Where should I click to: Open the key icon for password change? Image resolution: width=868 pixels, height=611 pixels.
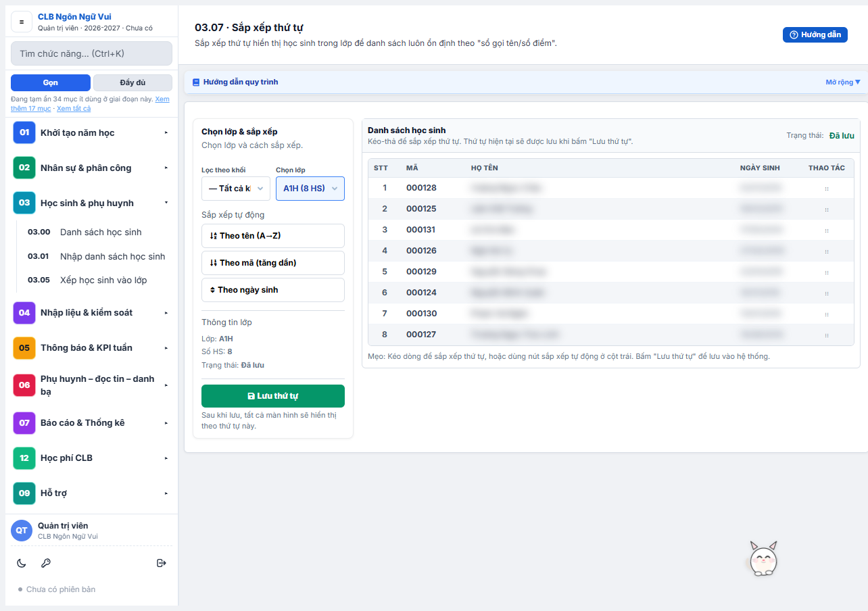46,563
